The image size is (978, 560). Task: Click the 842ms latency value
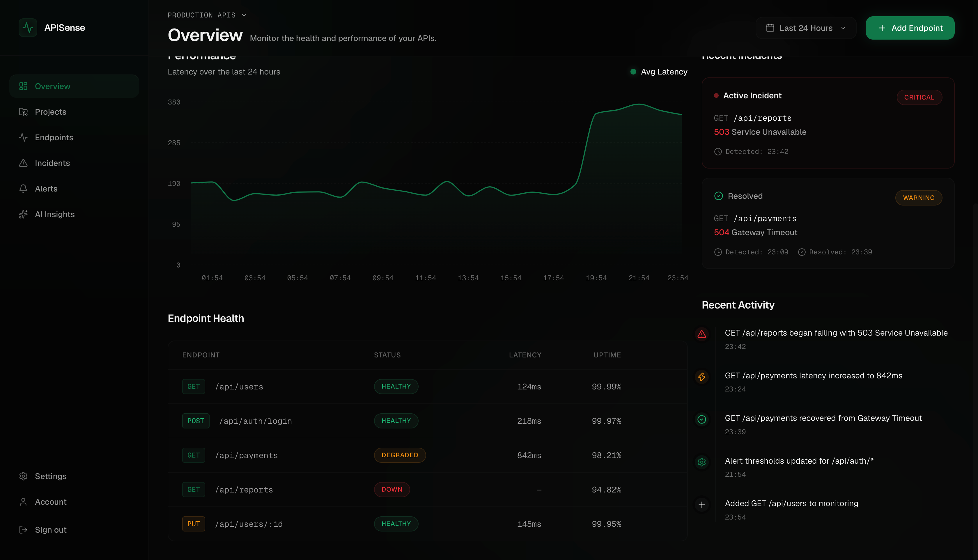(x=529, y=456)
